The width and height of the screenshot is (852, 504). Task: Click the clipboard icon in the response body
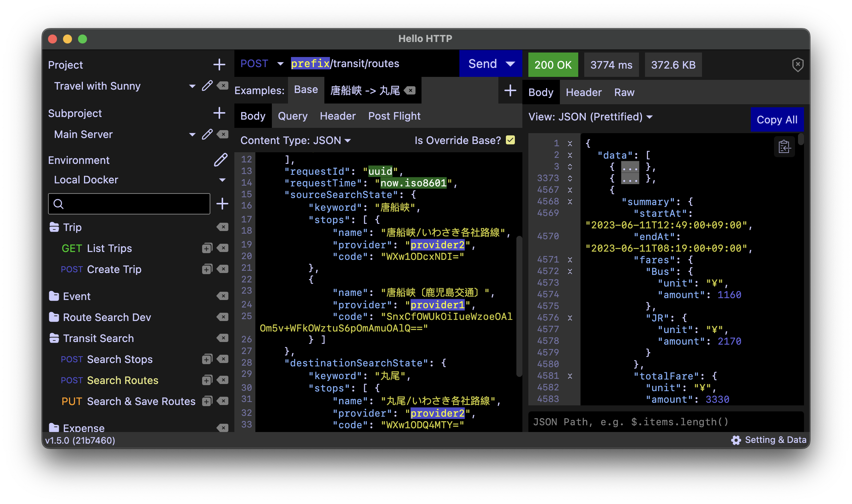coord(784,147)
